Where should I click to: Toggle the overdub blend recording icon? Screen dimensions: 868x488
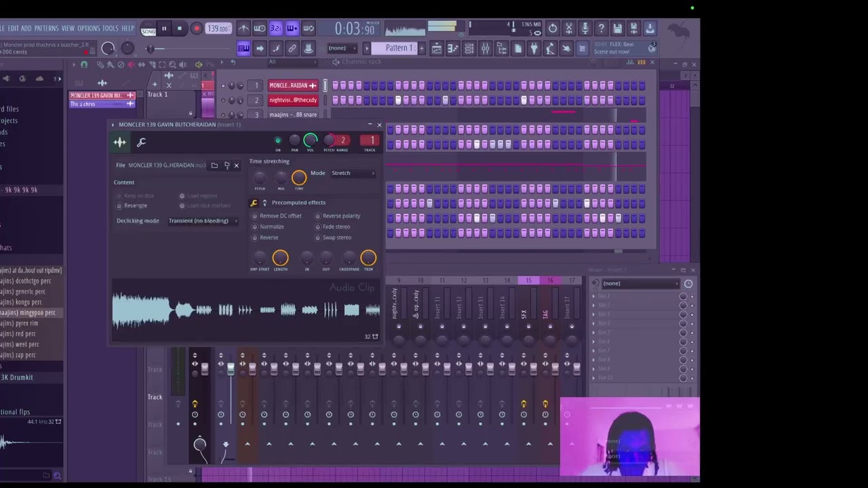[292, 28]
